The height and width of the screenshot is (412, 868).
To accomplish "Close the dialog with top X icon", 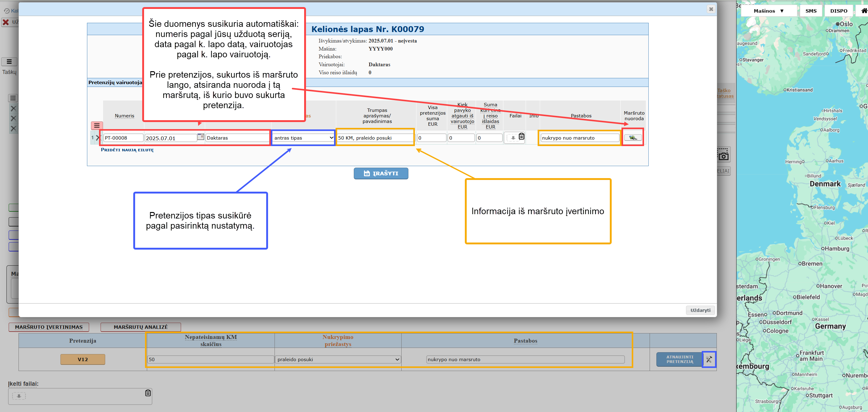I will coord(711,9).
